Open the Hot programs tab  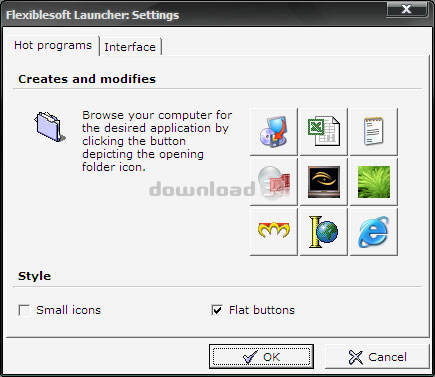[53, 45]
